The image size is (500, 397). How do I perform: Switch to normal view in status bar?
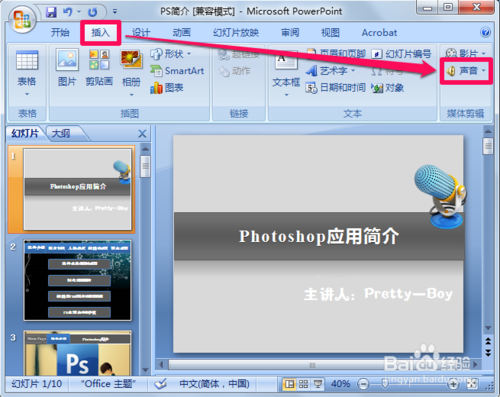pyautogui.click(x=289, y=384)
